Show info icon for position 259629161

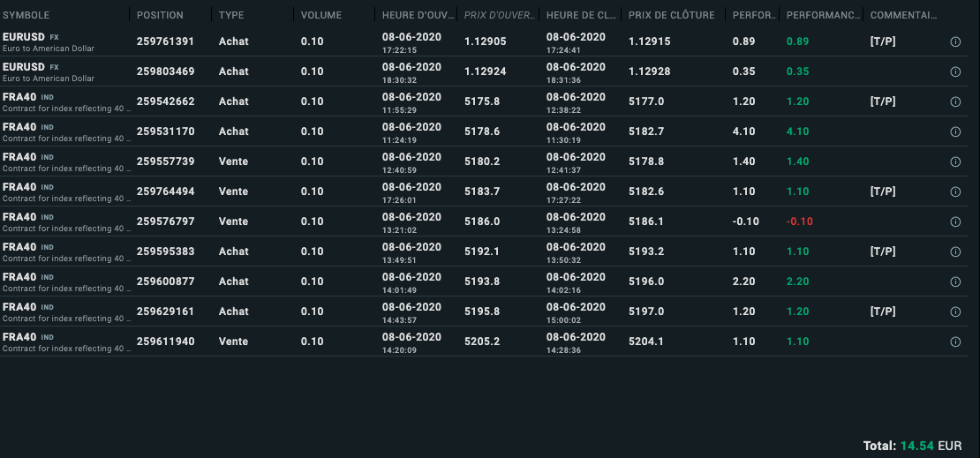tap(955, 312)
